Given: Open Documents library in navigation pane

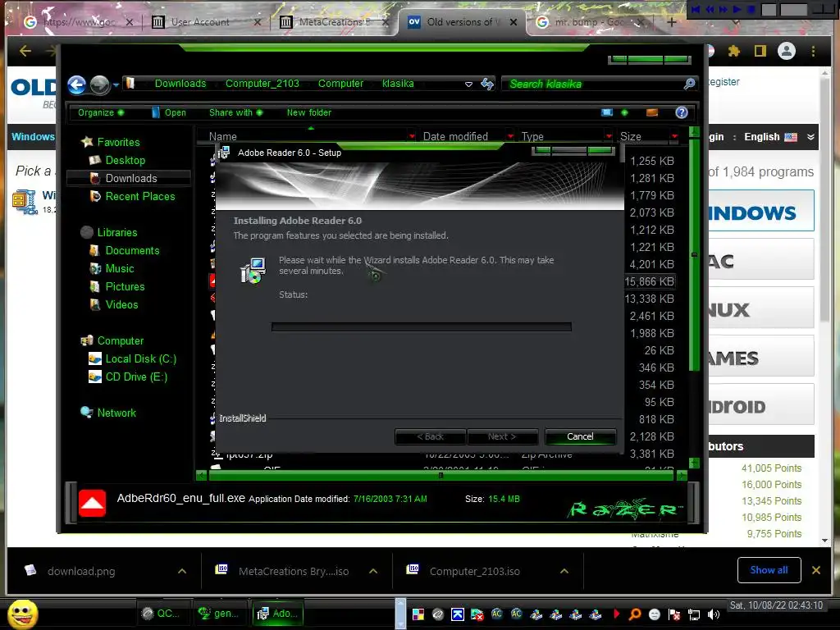Looking at the screenshot, I should (132, 251).
